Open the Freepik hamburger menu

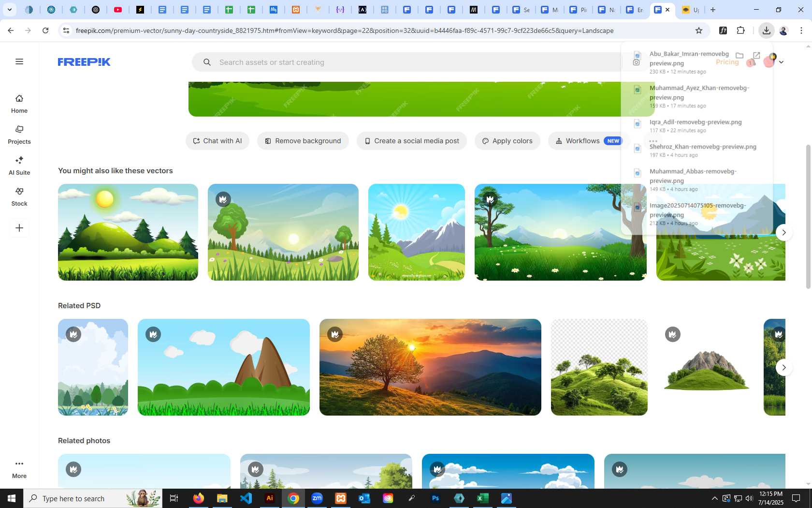pos(19,61)
